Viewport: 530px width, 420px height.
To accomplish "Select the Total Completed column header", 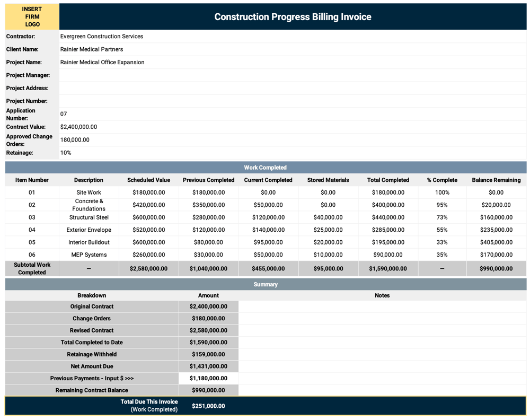I will point(388,180).
